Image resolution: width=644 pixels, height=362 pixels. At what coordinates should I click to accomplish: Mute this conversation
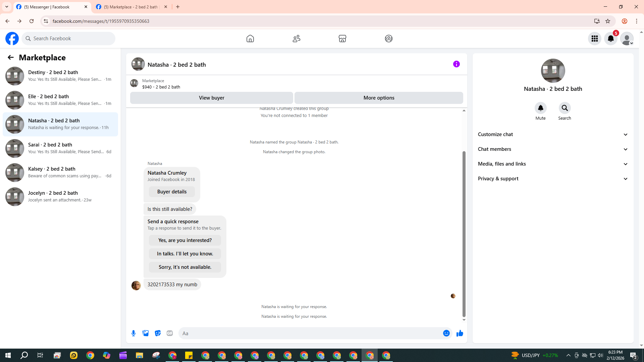[541, 108]
